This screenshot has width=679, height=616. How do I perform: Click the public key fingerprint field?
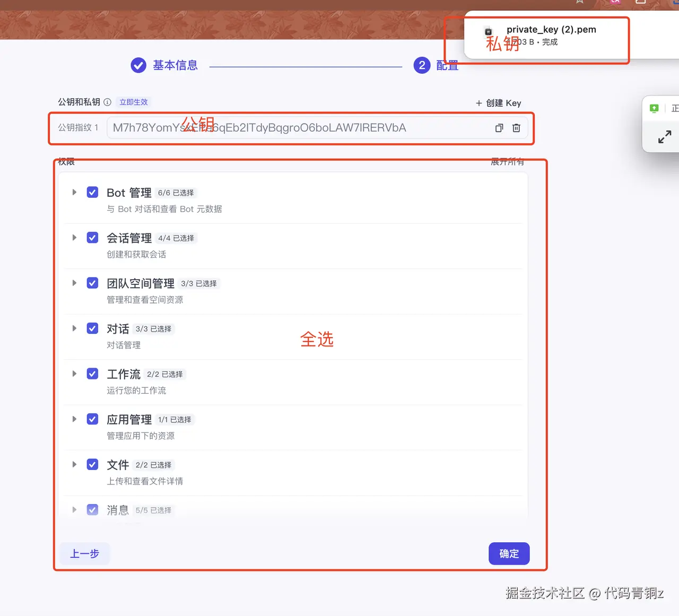[x=317, y=128]
